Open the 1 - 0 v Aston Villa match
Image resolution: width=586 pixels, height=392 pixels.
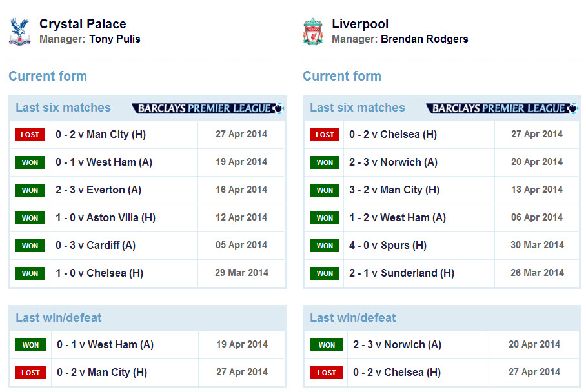pyautogui.click(x=105, y=218)
